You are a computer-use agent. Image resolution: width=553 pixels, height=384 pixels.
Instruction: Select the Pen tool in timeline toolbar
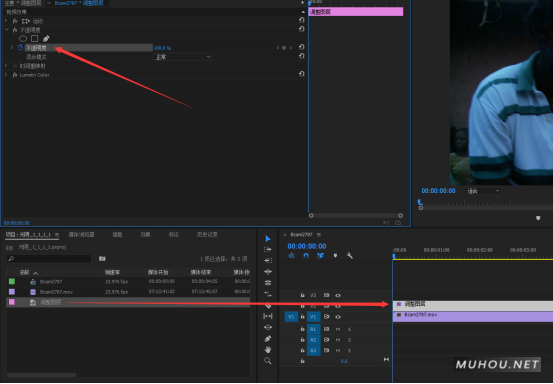click(x=268, y=339)
